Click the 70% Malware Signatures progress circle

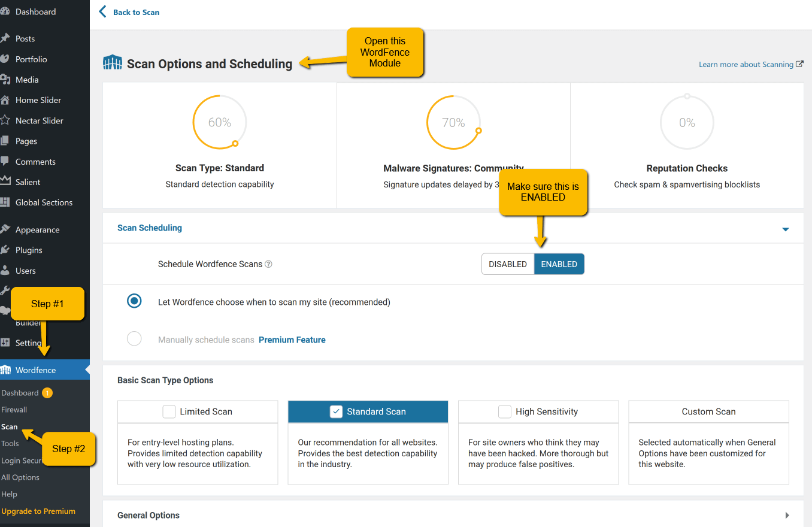pyautogui.click(x=453, y=122)
